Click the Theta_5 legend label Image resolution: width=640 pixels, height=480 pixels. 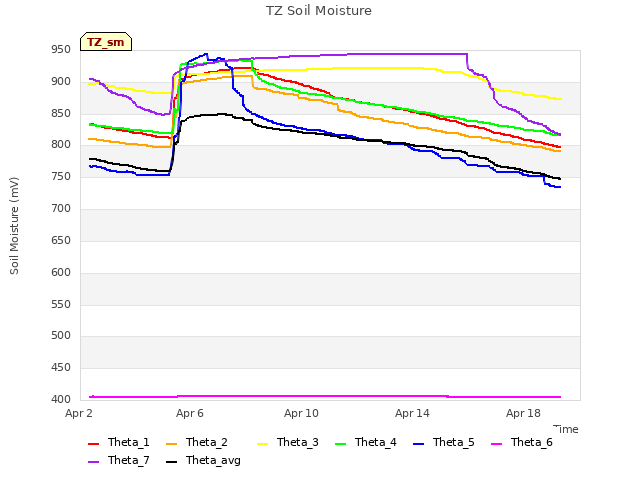(x=453, y=442)
